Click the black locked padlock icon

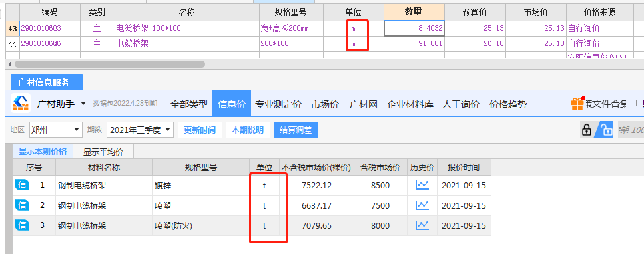point(587,130)
